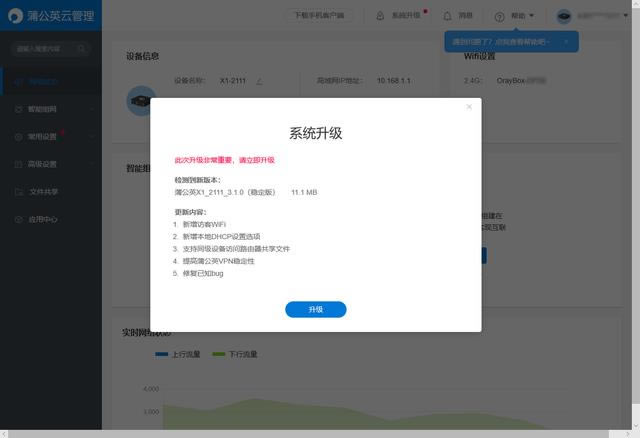
Task: Open 智能组网 in the sidebar
Action: pyautogui.click(x=44, y=108)
